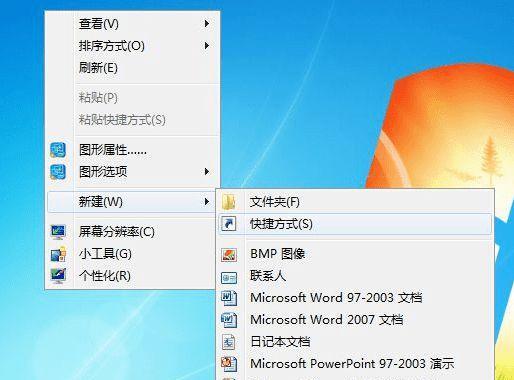Create Microsoft Word 2007 文档
This screenshot has height=380, width=514.
[355, 320]
